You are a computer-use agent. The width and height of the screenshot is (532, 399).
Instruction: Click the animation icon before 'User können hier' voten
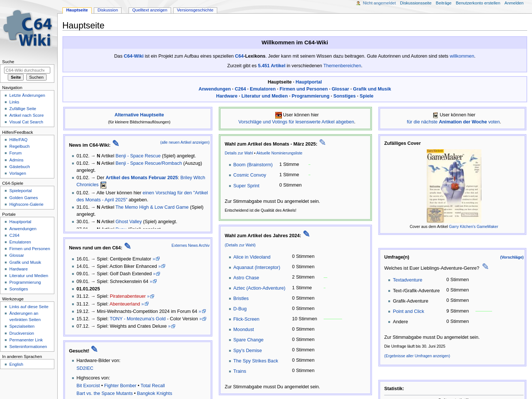tap(436, 115)
